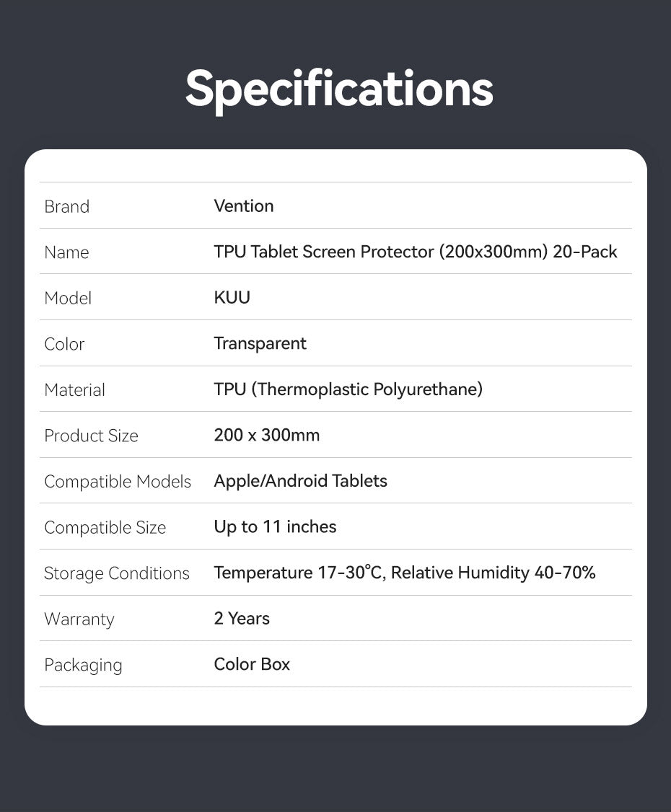The height and width of the screenshot is (812, 671).
Task: Click the Apple/Android Tablets value
Action: (x=301, y=481)
